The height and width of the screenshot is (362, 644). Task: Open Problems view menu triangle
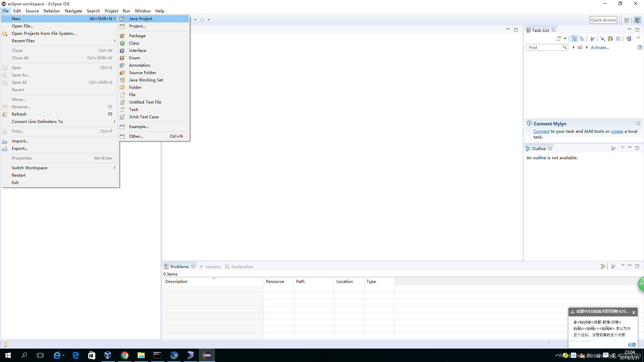tap(623, 266)
